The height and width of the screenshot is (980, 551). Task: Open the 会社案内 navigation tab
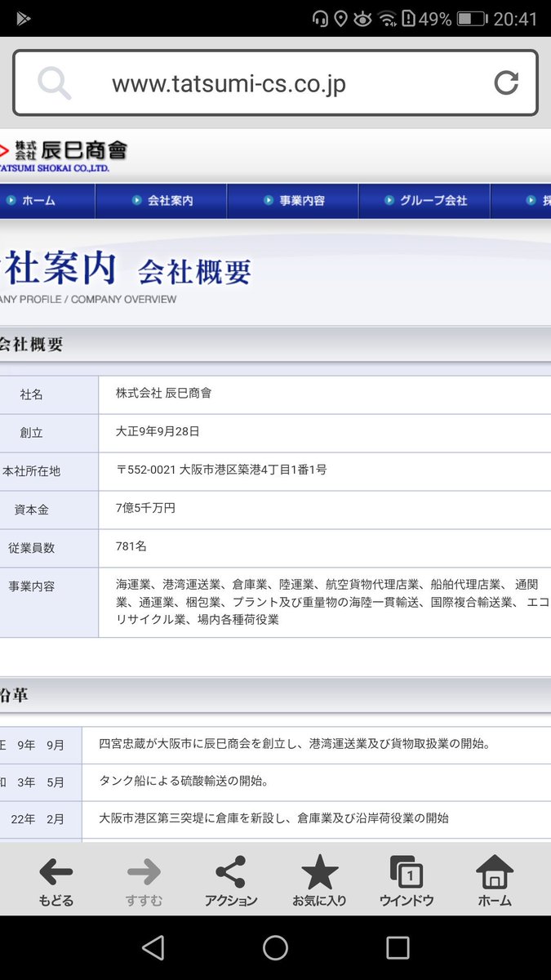coord(162,201)
